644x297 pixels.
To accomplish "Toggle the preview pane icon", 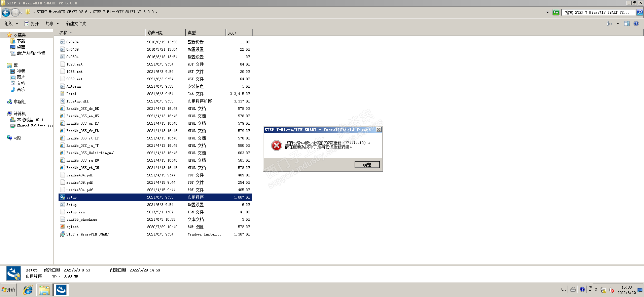I will tap(627, 24).
